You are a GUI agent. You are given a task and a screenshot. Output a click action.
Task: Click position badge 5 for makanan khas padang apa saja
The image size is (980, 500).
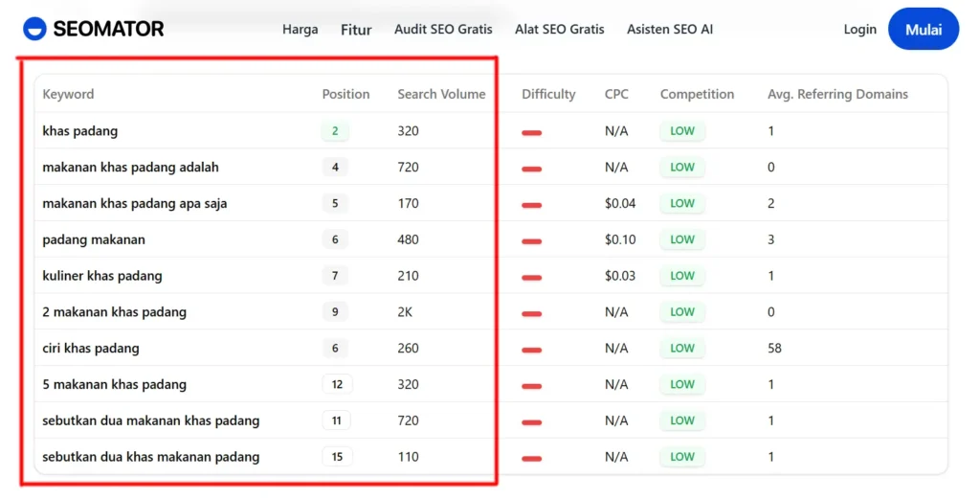pyautogui.click(x=335, y=203)
